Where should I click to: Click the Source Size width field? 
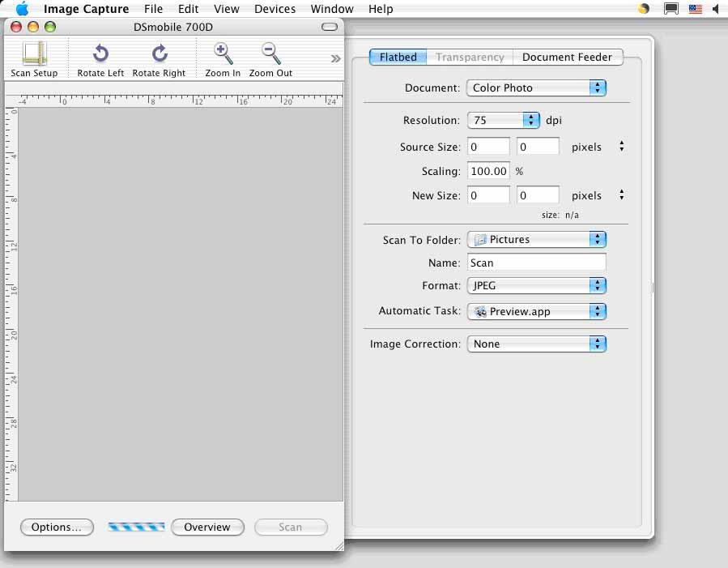click(x=488, y=147)
